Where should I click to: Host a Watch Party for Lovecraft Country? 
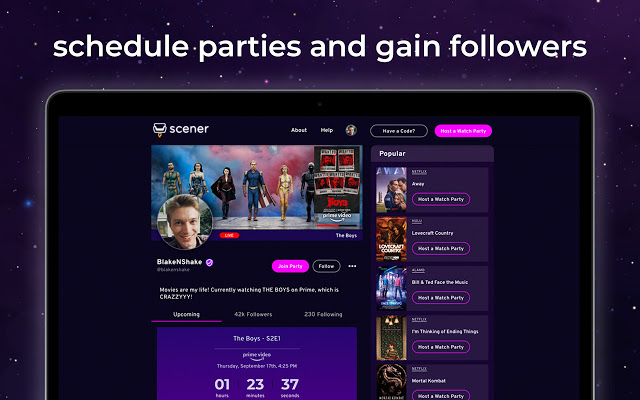pos(441,249)
